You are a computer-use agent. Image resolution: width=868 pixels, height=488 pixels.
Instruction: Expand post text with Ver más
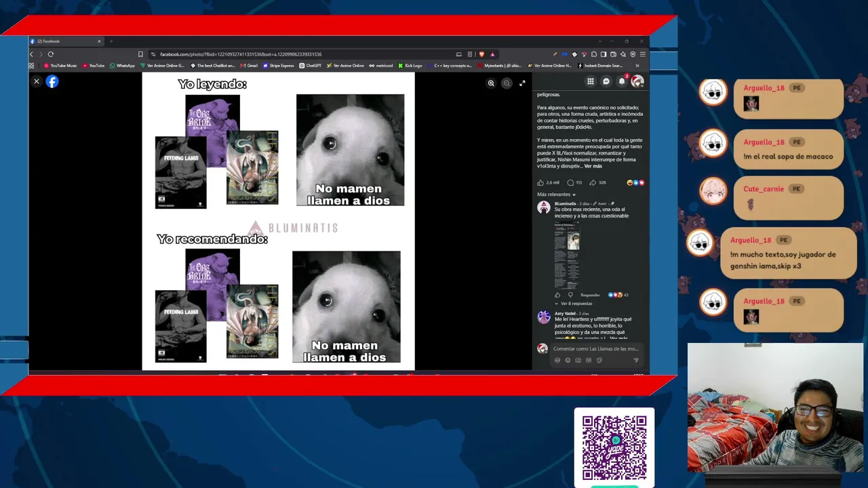pyautogui.click(x=593, y=166)
